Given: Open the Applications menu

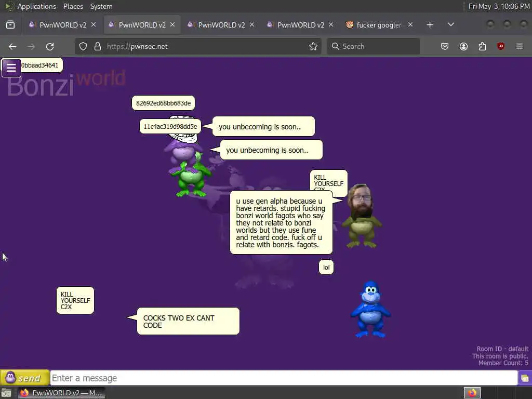Looking at the screenshot, I should [x=37, y=6].
